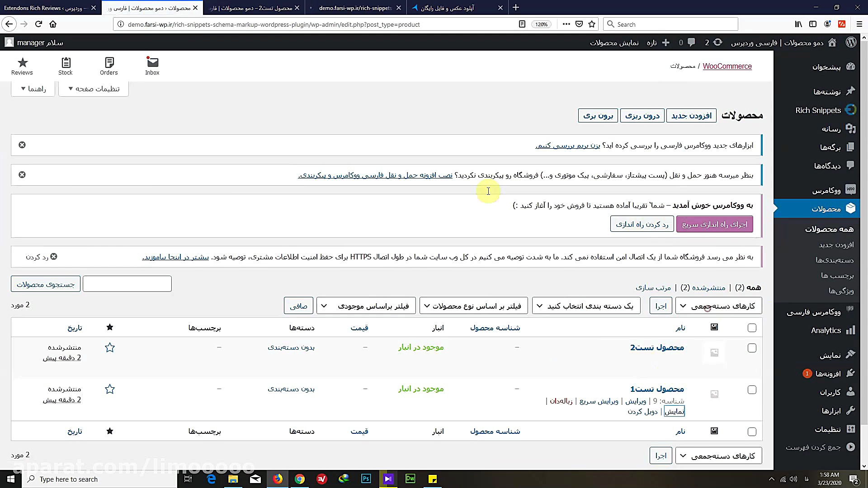Open the WooCommerce Inbox icon
868x488 pixels.
(x=152, y=66)
